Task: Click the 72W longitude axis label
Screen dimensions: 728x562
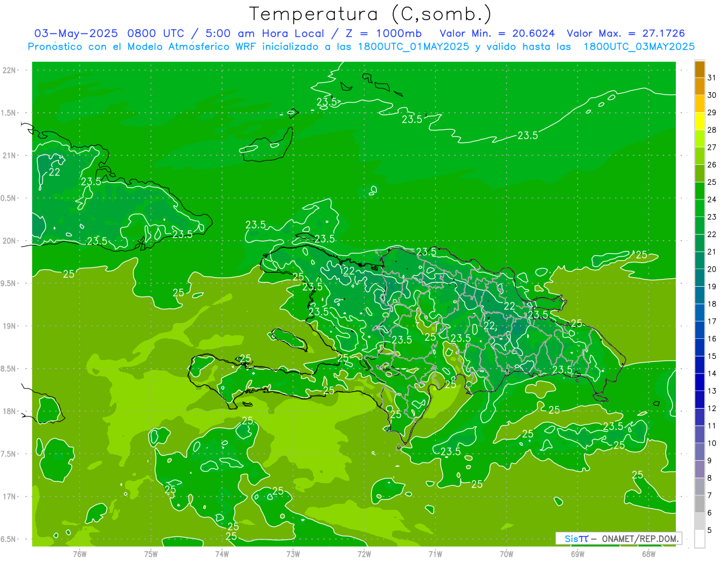Action: [364, 554]
